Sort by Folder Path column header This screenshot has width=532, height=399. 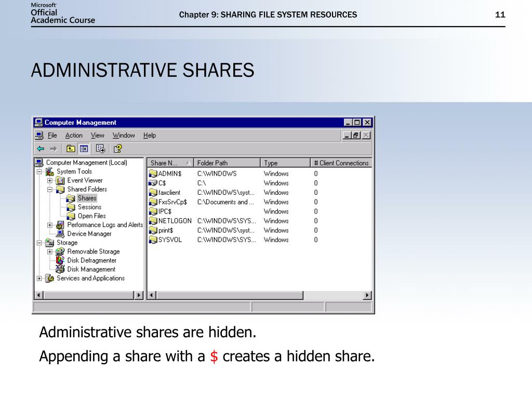pyautogui.click(x=227, y=163)
